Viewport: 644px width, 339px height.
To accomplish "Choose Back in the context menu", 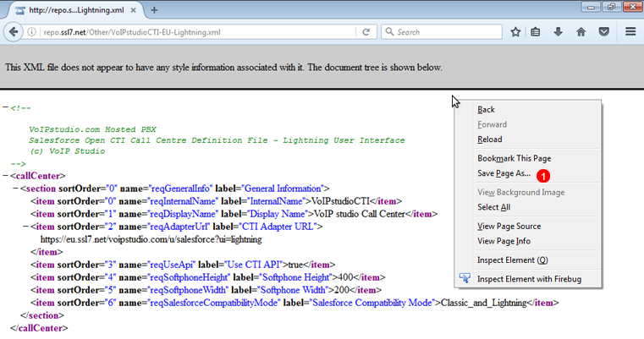I will pos(486,110).
